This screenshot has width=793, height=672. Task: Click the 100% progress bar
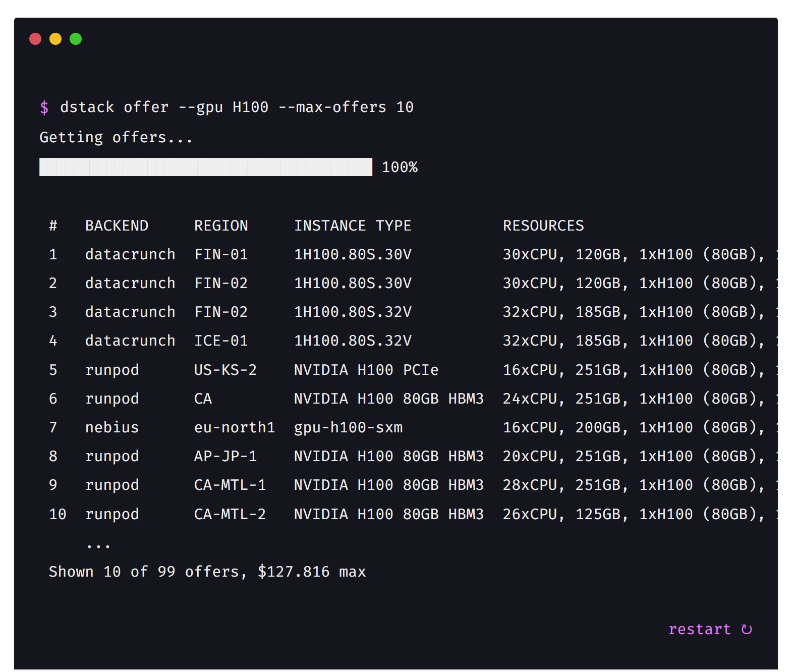click(206, 167)
